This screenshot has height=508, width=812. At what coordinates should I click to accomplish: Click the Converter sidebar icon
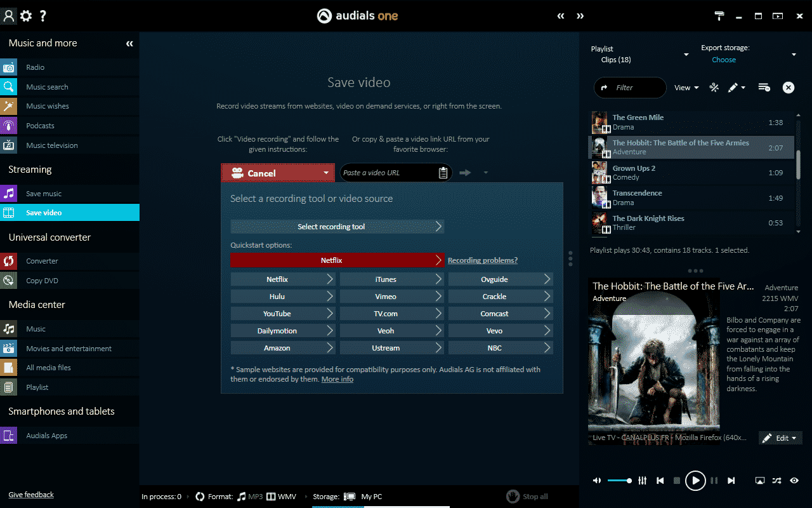[x=9, y=261]
